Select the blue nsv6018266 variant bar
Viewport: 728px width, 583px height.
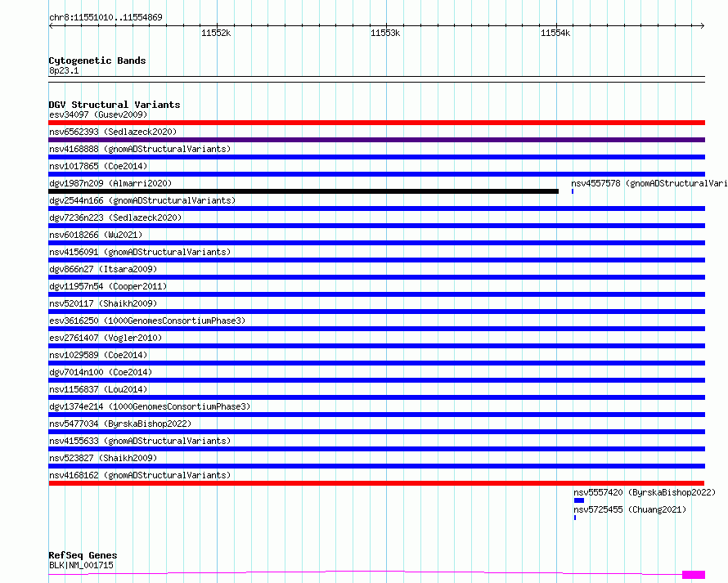pyautogui.click(x=376, y=243)
